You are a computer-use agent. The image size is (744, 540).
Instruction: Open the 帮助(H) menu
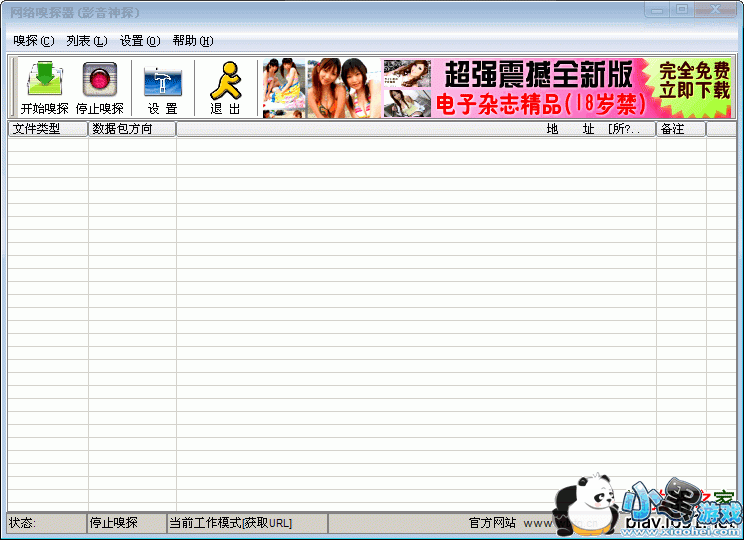(193, 41)
